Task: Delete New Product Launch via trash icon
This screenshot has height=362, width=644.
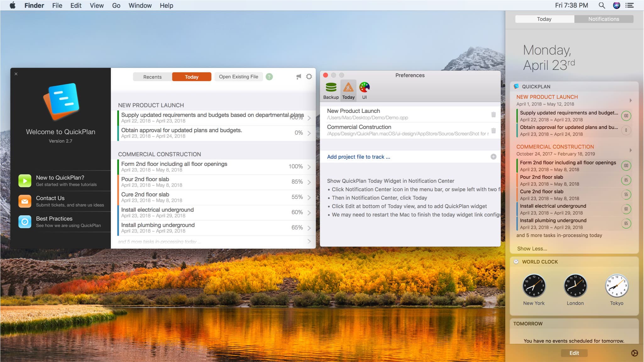Action: [493, 114]
